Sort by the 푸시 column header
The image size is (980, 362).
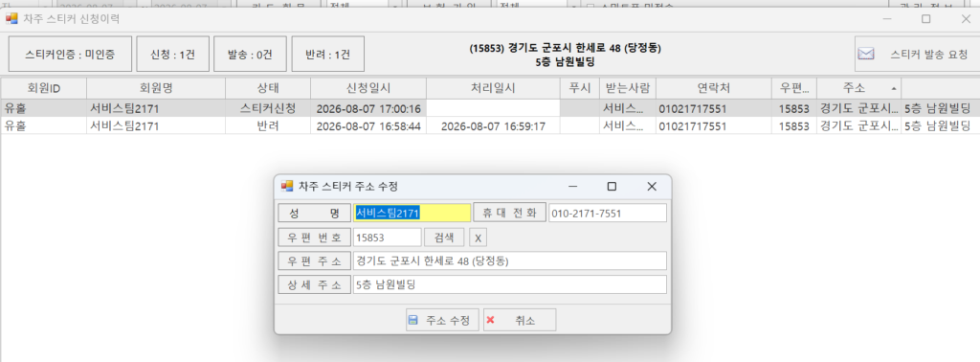click(x=579, y=88)
